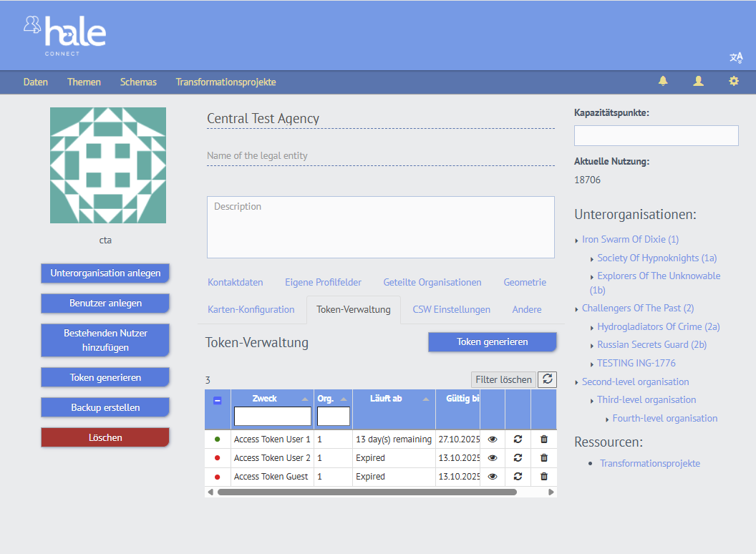This screenshot has height=554, width=756.
Task: Click the language translation icon
Action: [x=736, y=58]
